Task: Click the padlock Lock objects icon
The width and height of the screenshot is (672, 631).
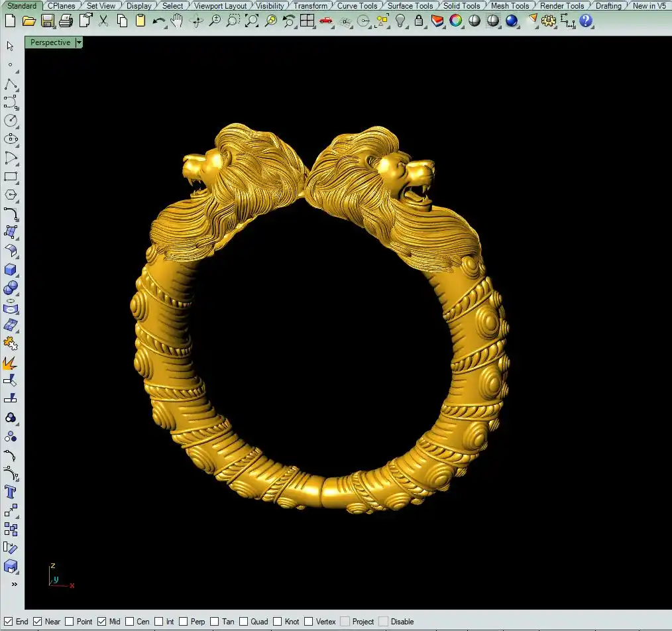Action: point(419,21)
